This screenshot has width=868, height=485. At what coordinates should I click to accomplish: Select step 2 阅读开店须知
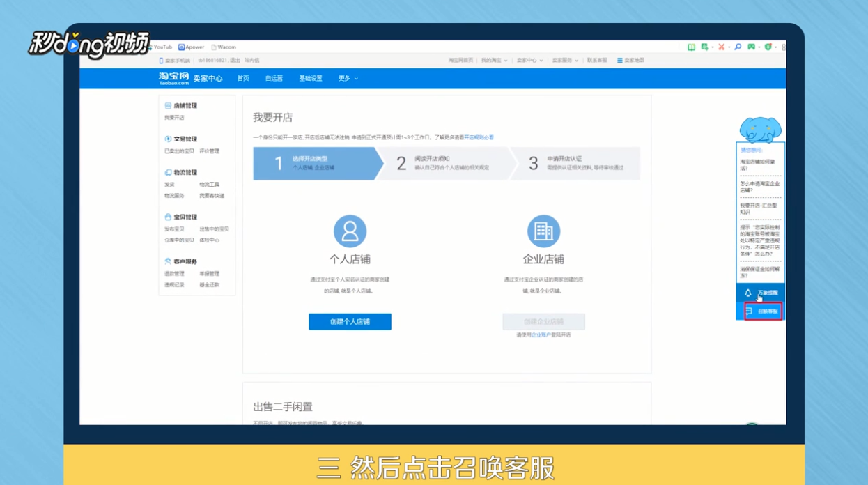point(446,164)
